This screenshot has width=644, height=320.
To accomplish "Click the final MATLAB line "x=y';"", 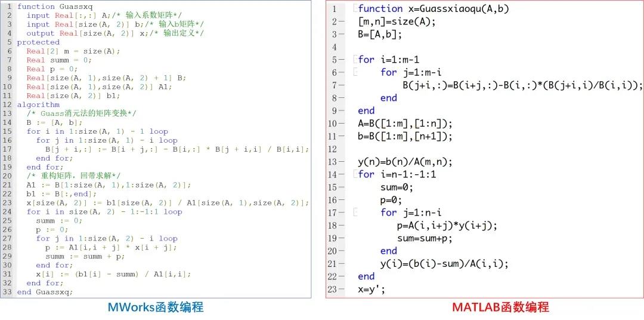I will [371, 289].
